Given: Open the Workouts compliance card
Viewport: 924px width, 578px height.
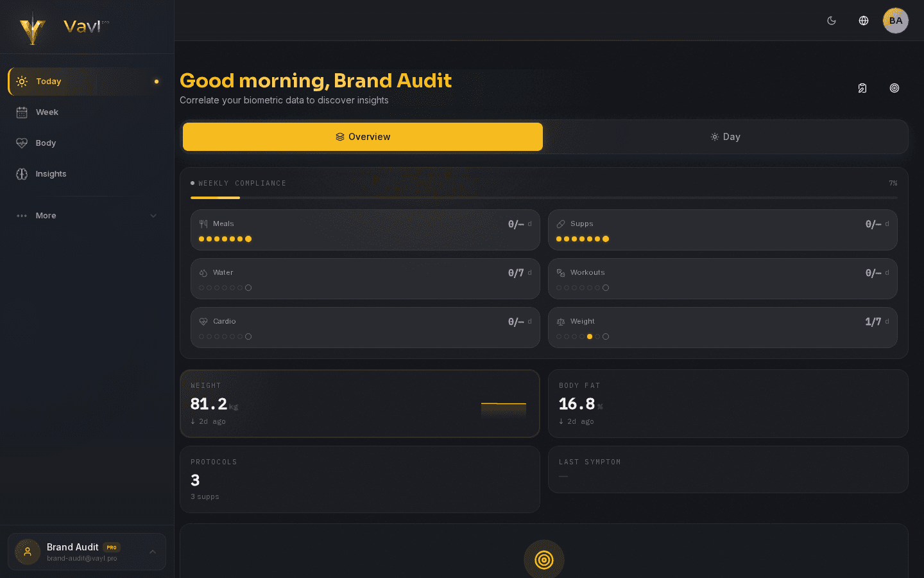Looking at the screenshot, I should tap(723, 279).
